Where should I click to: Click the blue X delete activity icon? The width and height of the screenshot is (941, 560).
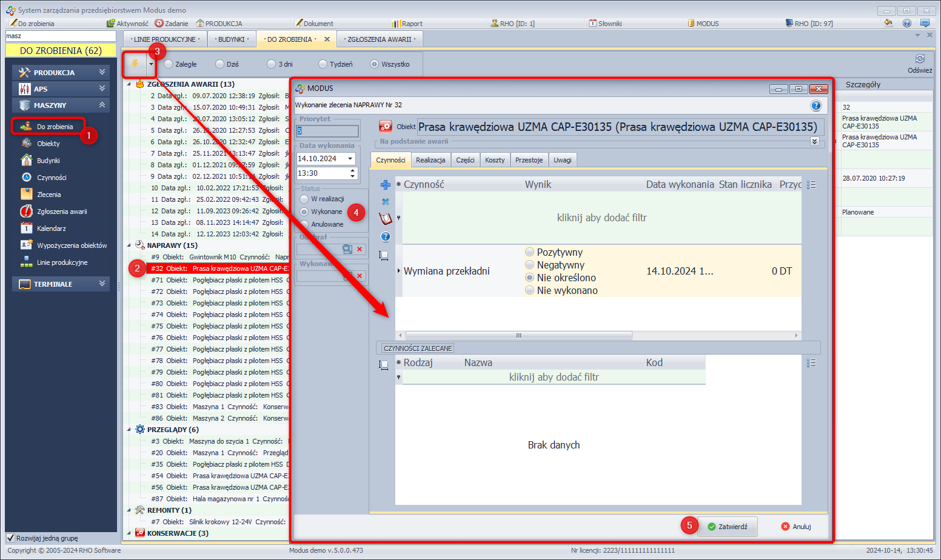click(x=385, y=202)
